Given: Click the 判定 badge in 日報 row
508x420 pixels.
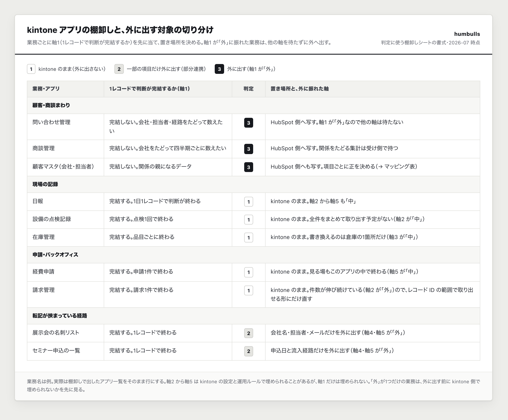Looking at the screenshot, I should 248,202.
